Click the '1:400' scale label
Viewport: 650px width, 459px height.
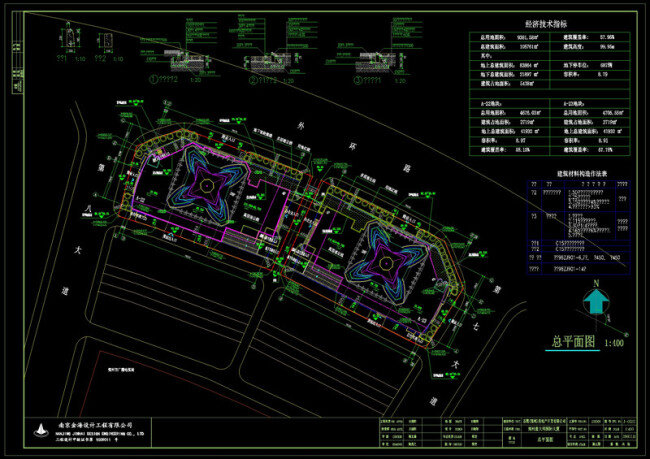pos(614,343)
